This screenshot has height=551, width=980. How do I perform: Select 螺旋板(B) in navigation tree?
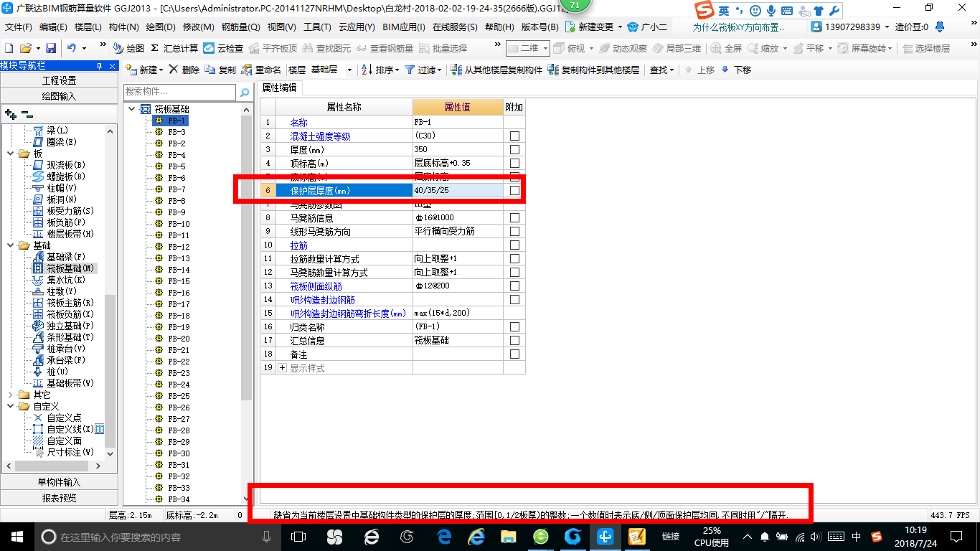(65, 176)
